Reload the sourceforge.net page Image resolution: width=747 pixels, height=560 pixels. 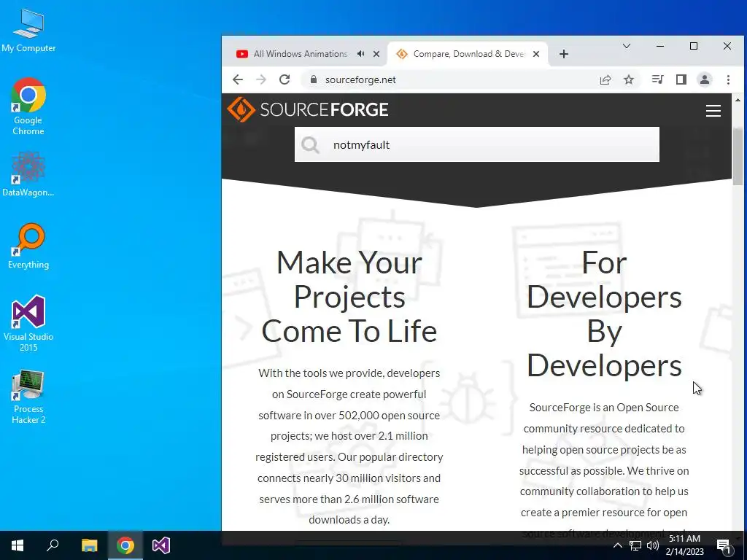(285, 79)
